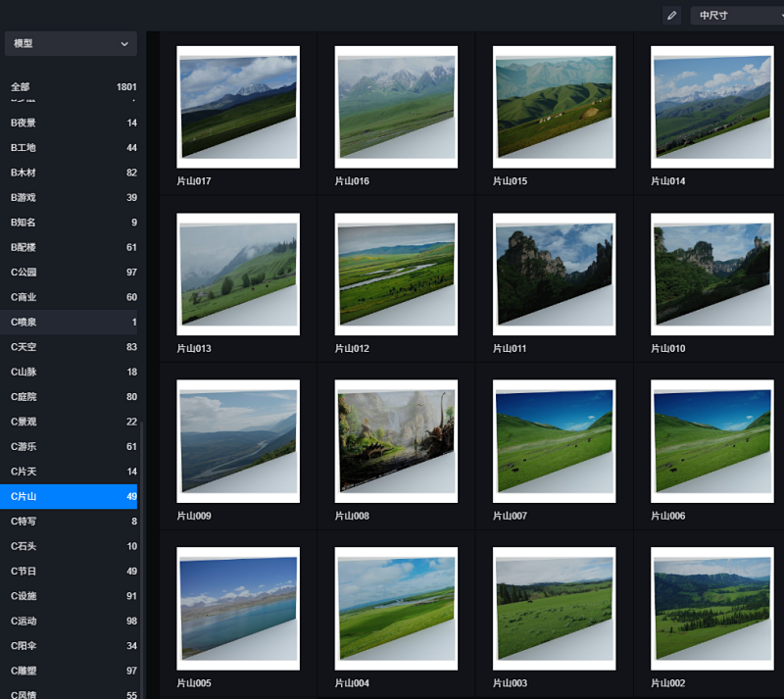The height and width of the screenshot is (699, 784).
Task: Click the pencil edit icon
Action: [671, 16]
